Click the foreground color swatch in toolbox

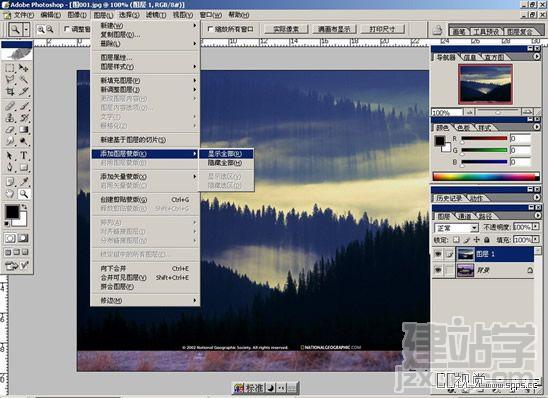[x=12, y=212]
